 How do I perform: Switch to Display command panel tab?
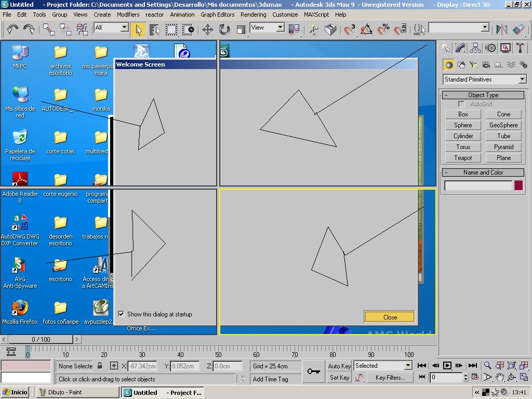tap(505, 48)
